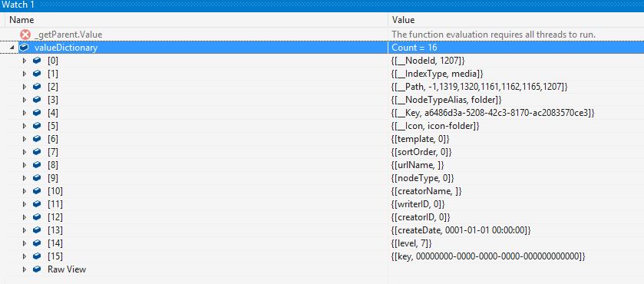644x284 pixels.
Task: Select the '{[template, 0]}' value
Action: pyautogui.click(x=421, y=139)
